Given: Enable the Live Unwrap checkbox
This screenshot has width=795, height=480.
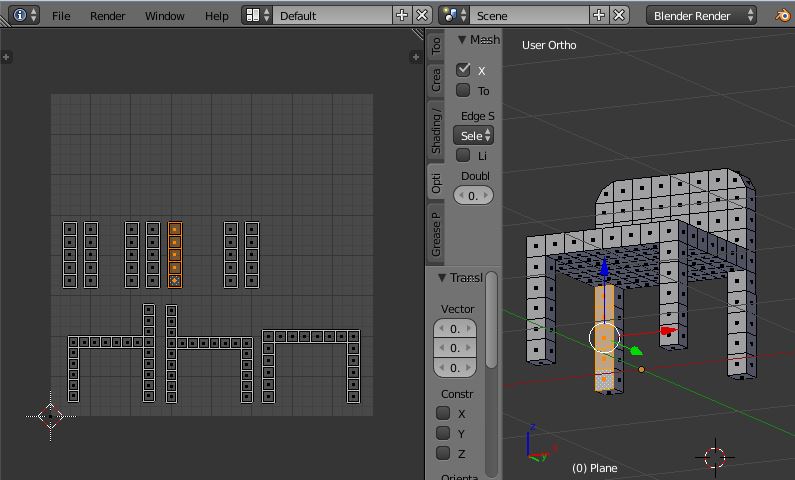Looking at the screenshot, I should click(463, 155).
